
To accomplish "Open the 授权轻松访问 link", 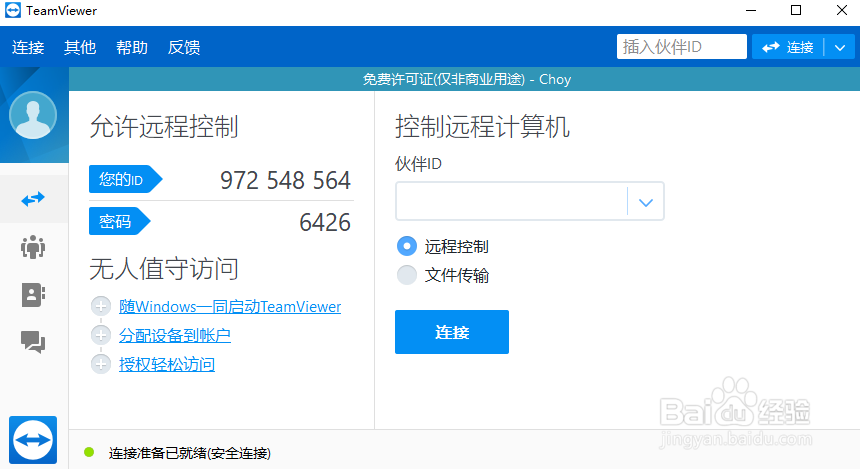I will pos(167,364).
